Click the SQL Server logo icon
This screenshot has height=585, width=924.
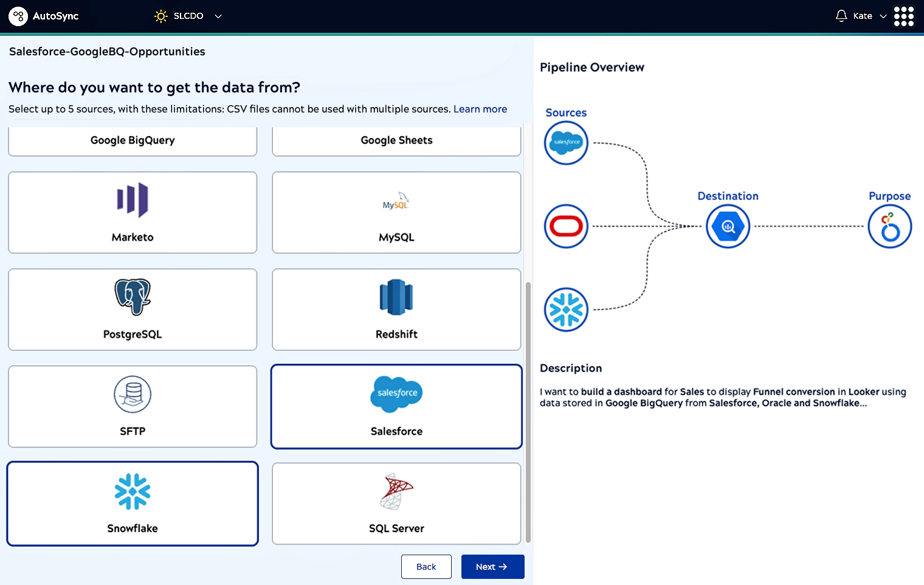point(396,491)
